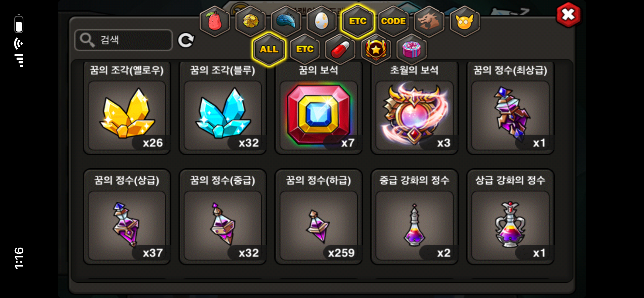The image size is (644, 298).
Task: Click the refresh arrow next to search
Action: pos(186,40)
